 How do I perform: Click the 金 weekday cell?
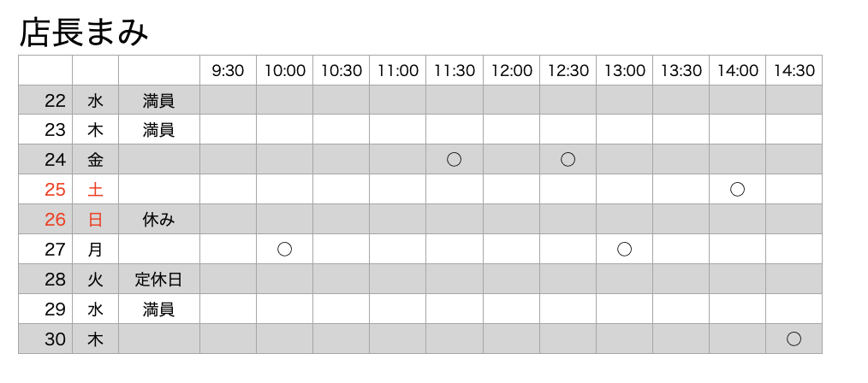pos(95,160)
